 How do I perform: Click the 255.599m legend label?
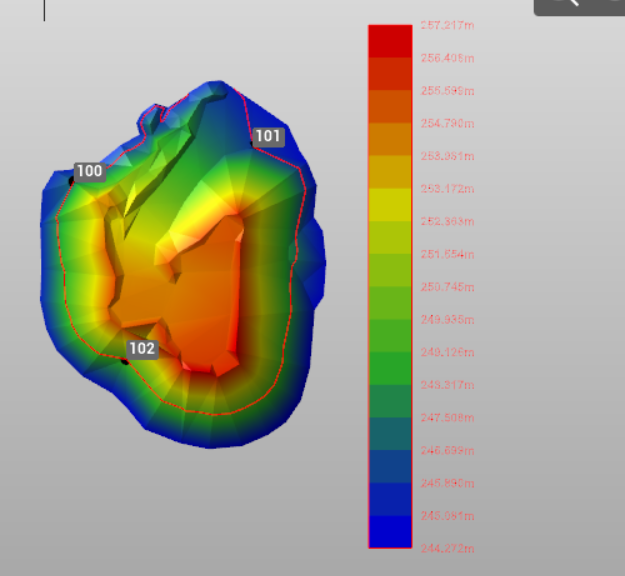click(447, 90)
